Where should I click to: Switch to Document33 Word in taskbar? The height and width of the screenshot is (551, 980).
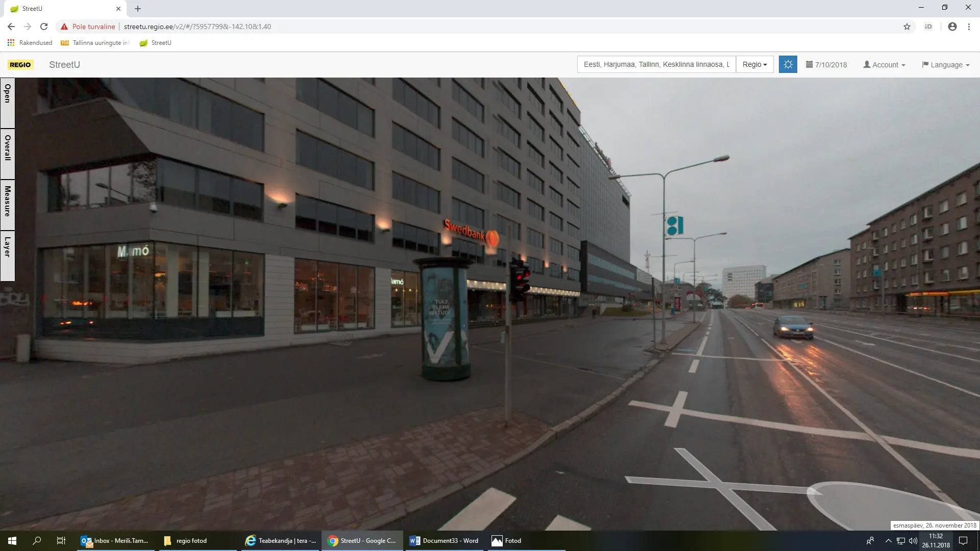pyautogui.click(x=444, y=541)
